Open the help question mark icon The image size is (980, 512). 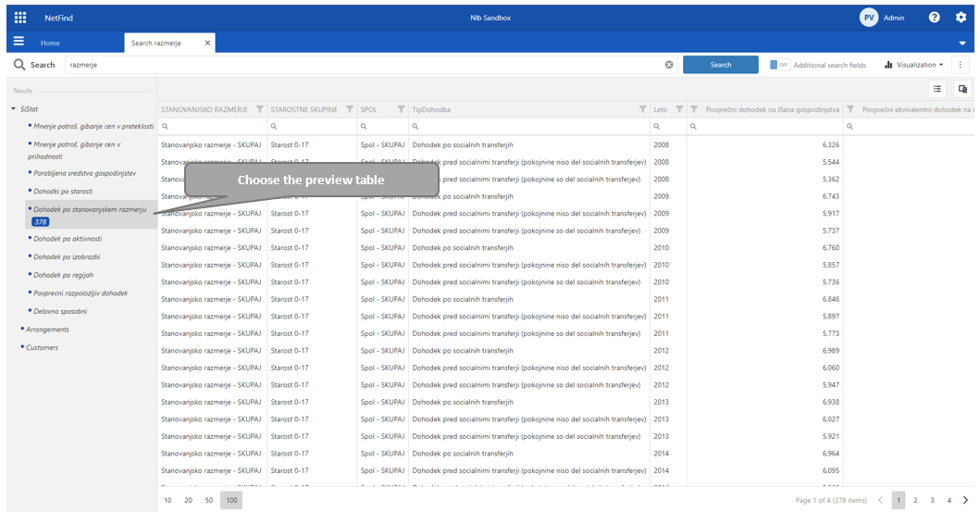click(x=934, y=18)
